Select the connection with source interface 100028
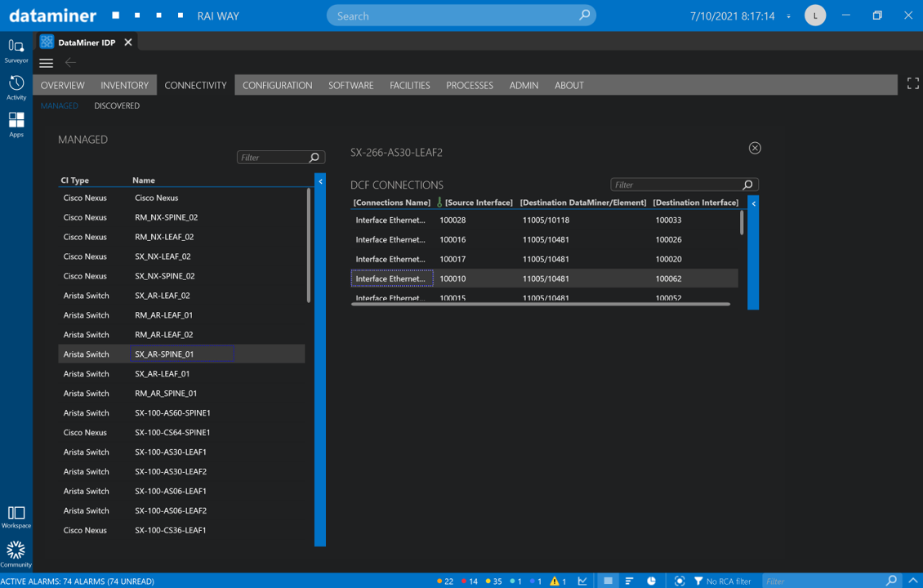923x588 pixels. point(545,220)
